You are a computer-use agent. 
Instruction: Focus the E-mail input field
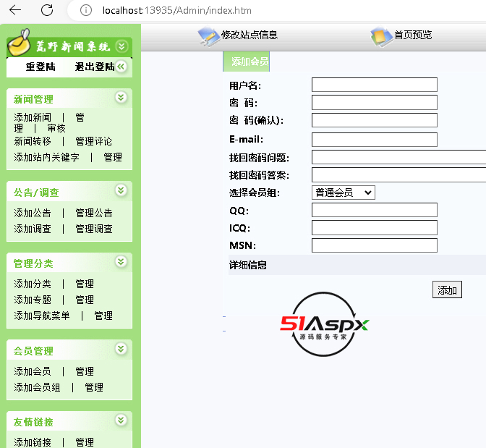375,140
